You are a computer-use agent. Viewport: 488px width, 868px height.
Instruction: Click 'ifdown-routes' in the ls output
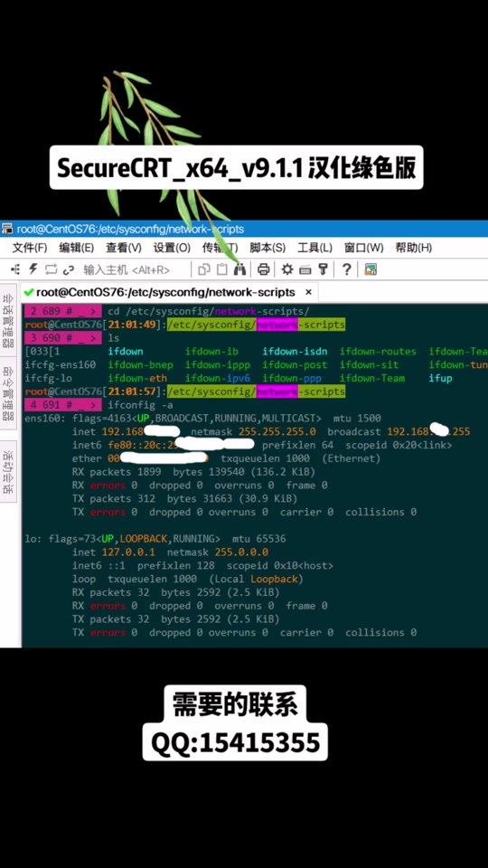pos(378,352)
